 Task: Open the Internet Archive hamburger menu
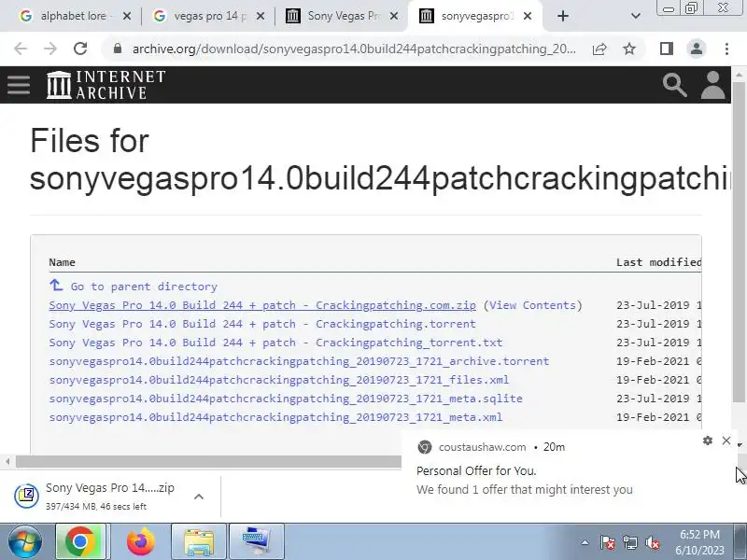19,85
